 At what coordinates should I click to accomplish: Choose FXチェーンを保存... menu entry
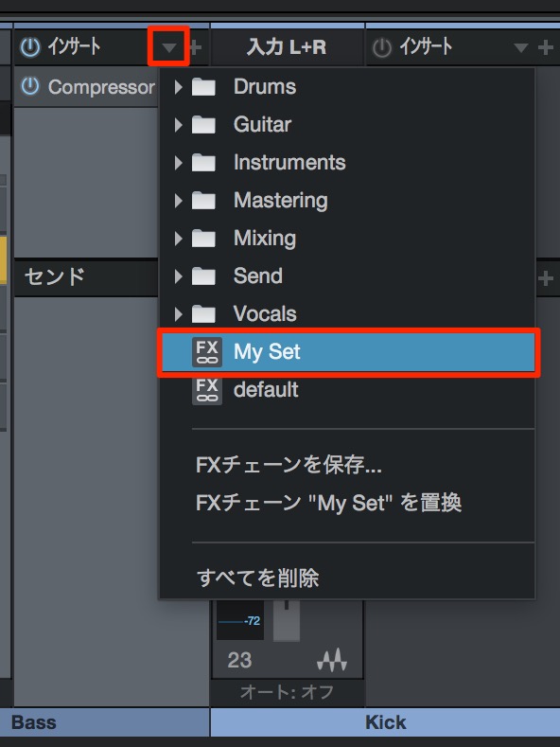[x=289, y=465]
